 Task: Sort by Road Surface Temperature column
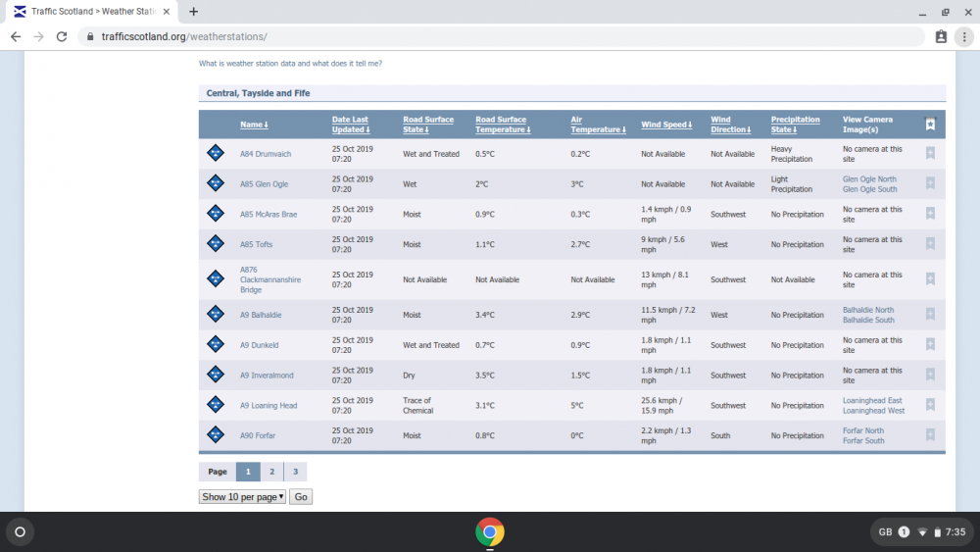[x=503, y=125]
